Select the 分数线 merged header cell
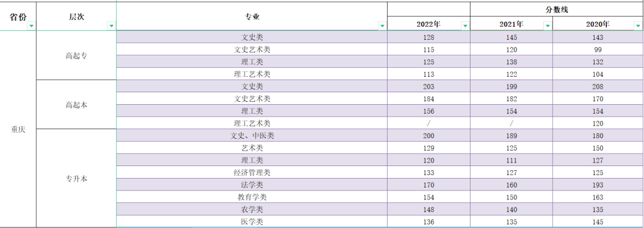The image size is (644, 228). (557, 10)
